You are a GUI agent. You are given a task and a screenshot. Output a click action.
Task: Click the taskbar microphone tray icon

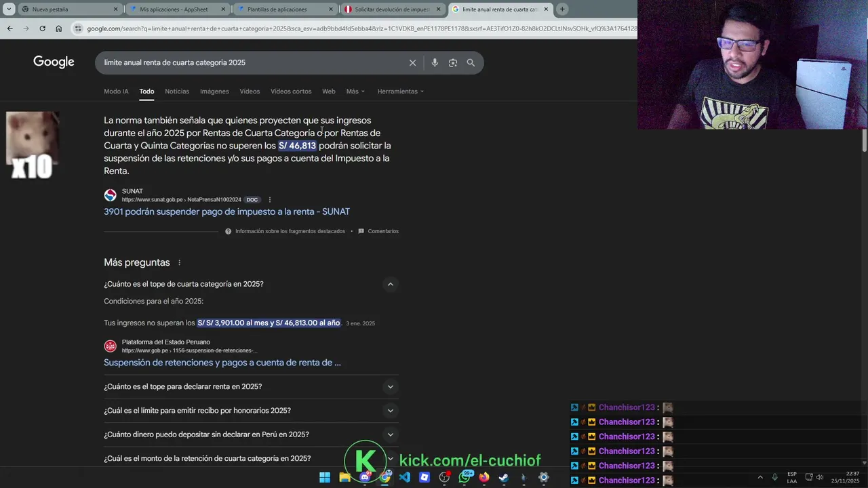point(775,477)
